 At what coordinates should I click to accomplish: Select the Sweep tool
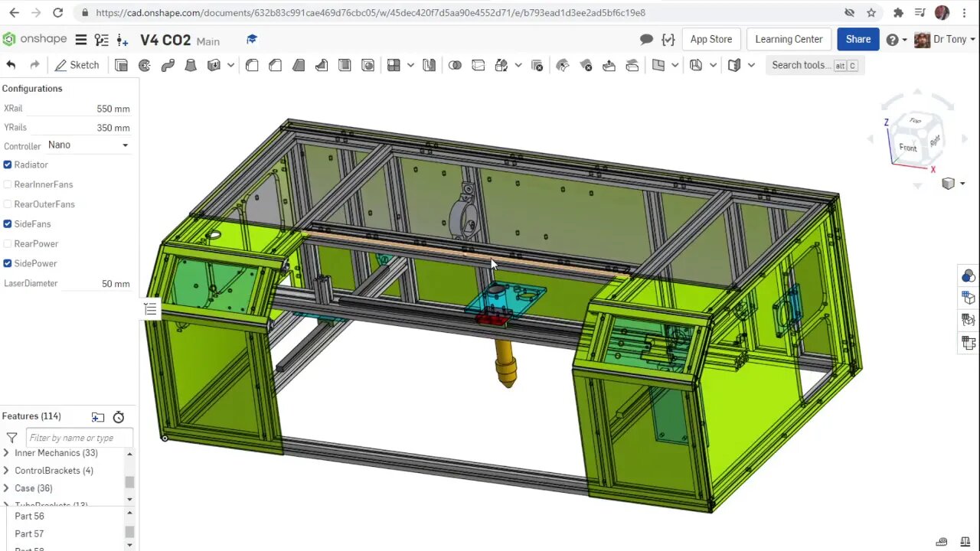168,65
